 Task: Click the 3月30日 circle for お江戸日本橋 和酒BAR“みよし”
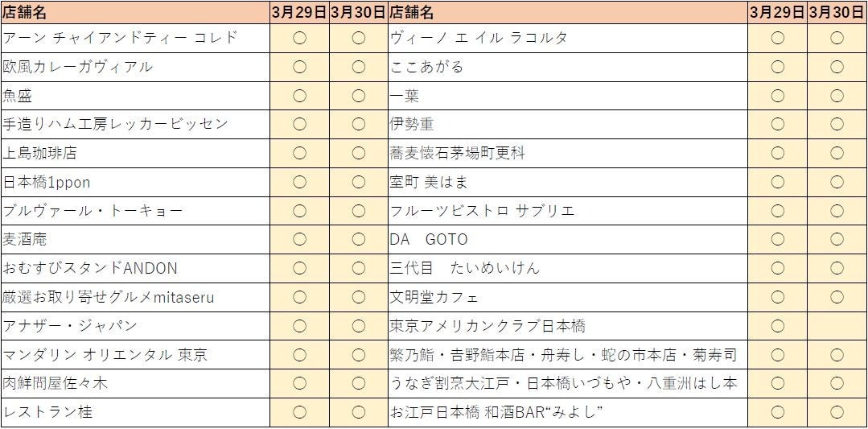(x=837, y=412)
